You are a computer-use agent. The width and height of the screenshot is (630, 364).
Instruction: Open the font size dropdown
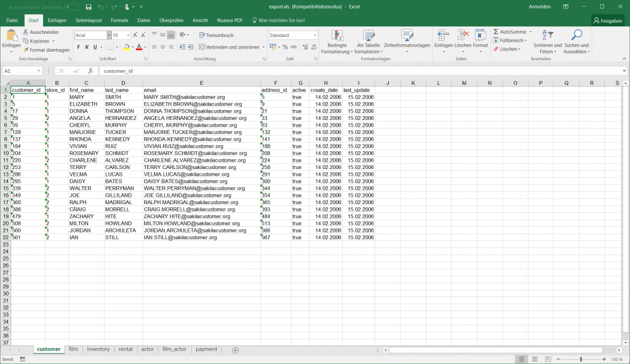[x=127, y=35]
